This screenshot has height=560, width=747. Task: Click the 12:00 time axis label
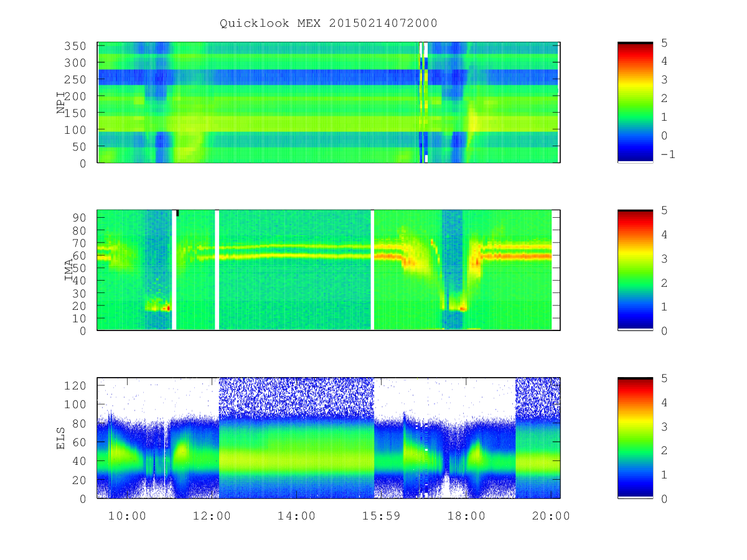212,516
